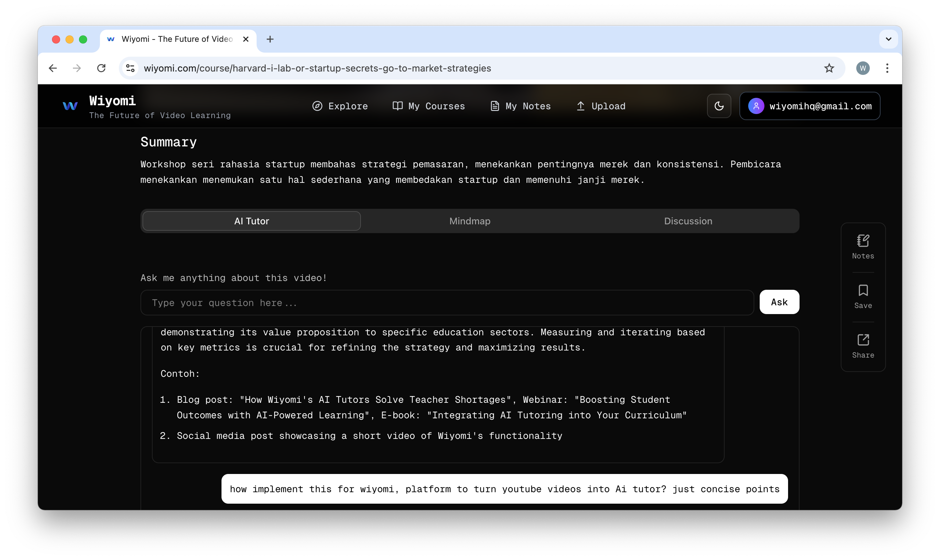940x560 pixels.
Task: Focus the question input field
Action: [x=447, y=303]
